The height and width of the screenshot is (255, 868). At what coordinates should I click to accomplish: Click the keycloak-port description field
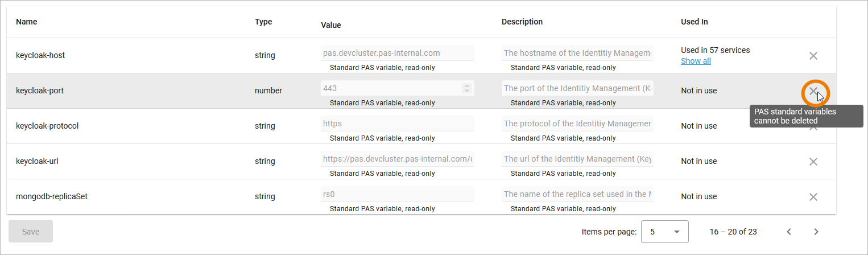point(577,88)
